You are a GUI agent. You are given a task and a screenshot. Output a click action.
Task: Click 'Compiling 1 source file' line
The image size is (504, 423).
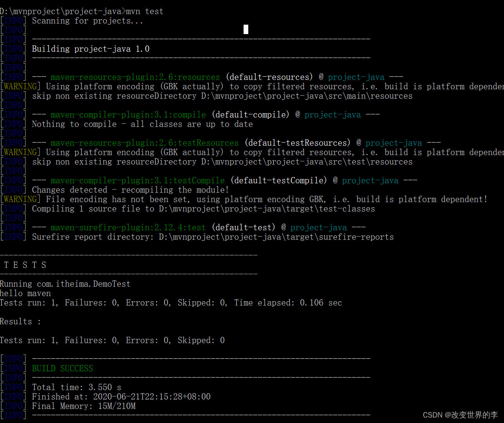pos(204,209)
